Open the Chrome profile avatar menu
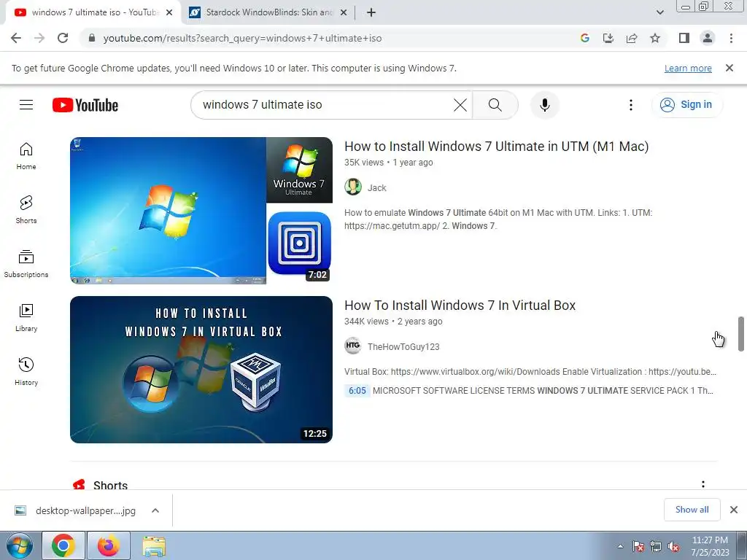 (x=708, y=38)
